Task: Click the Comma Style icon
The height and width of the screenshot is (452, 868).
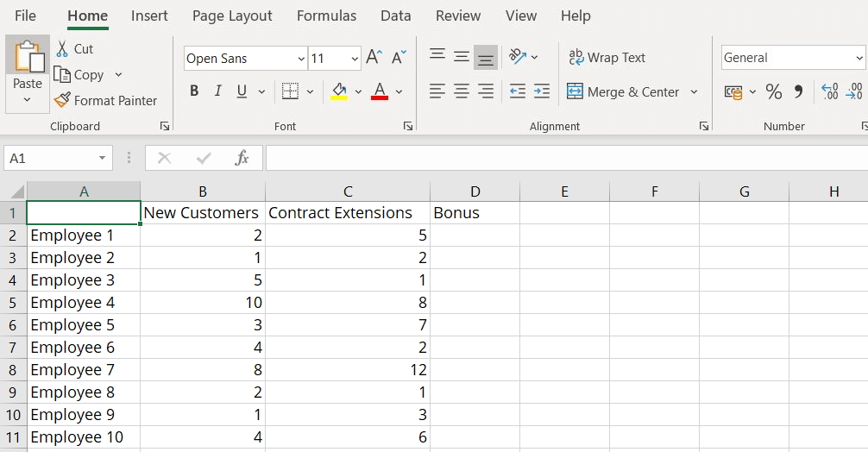Action: tap(798, 91)
